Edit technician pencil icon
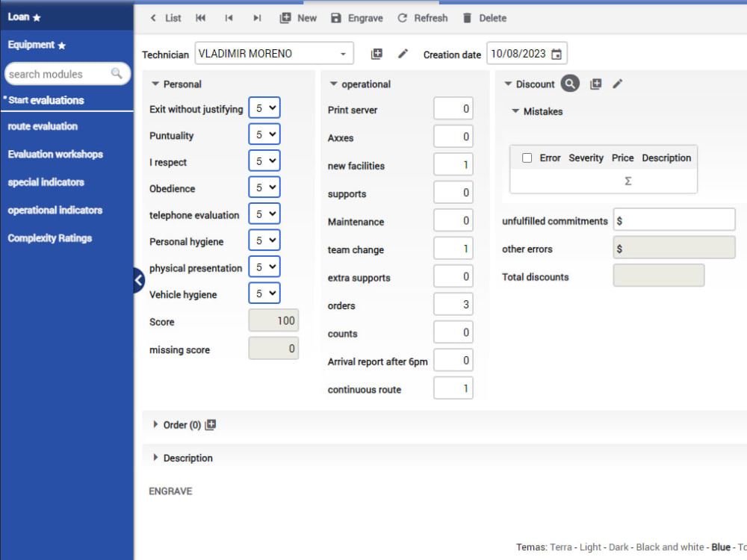Viewport: 747px width, 560px height. 403,54
